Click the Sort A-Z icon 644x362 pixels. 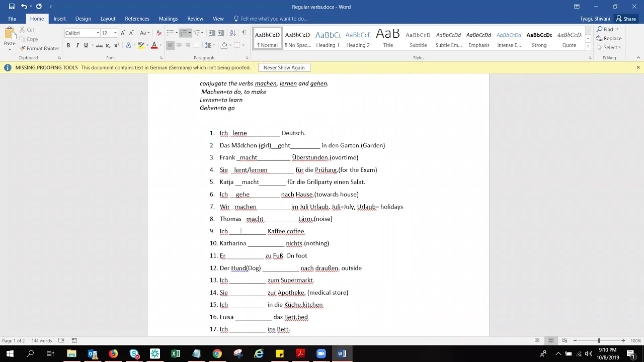232,33
